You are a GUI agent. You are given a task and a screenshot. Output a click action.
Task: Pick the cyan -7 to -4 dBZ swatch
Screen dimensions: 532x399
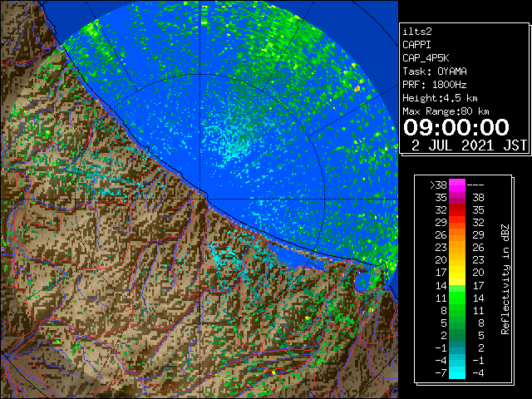click(457, 372)
